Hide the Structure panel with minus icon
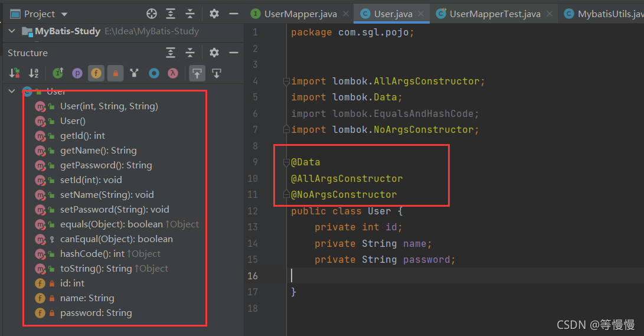 (x=234, y=53)
